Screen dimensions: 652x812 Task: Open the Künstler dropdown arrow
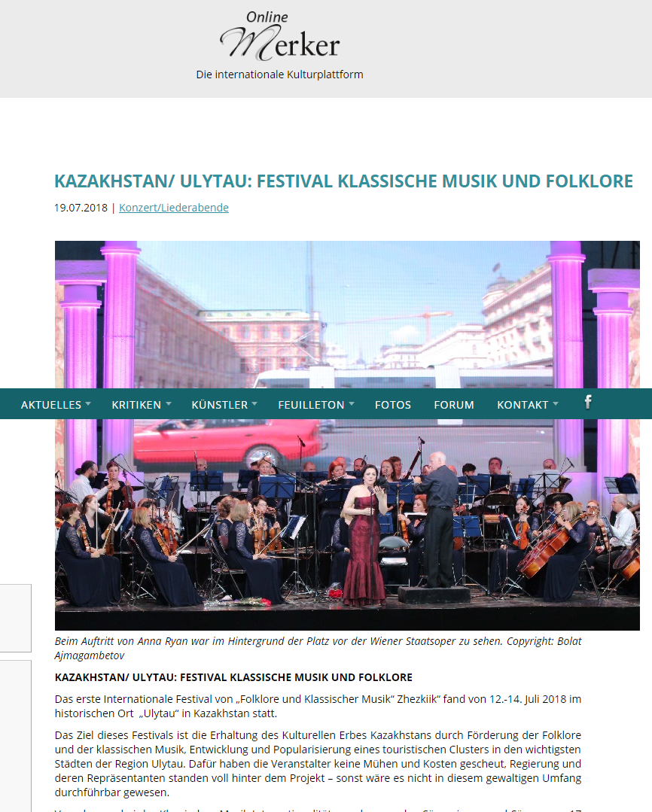tap(254, 403)
